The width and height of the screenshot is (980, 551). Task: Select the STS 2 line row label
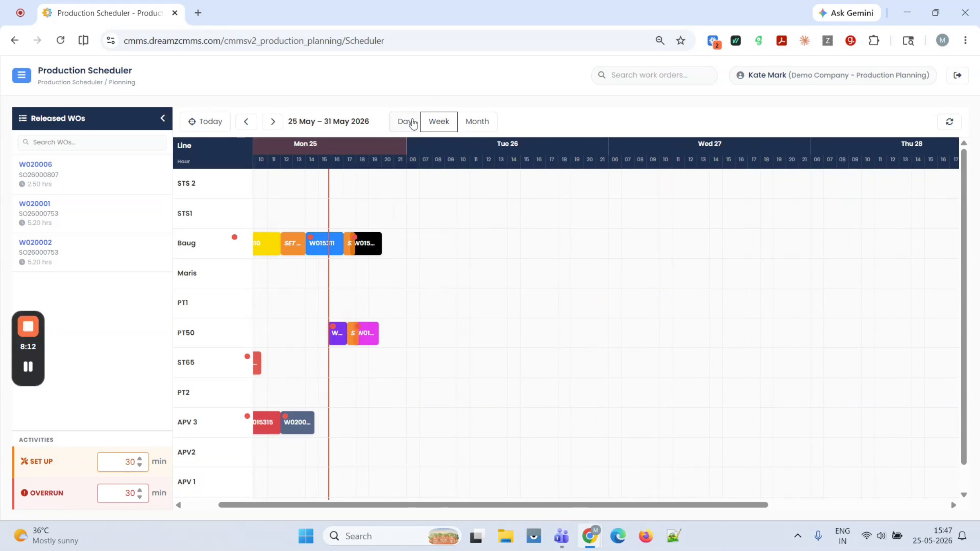pos(186,184)
